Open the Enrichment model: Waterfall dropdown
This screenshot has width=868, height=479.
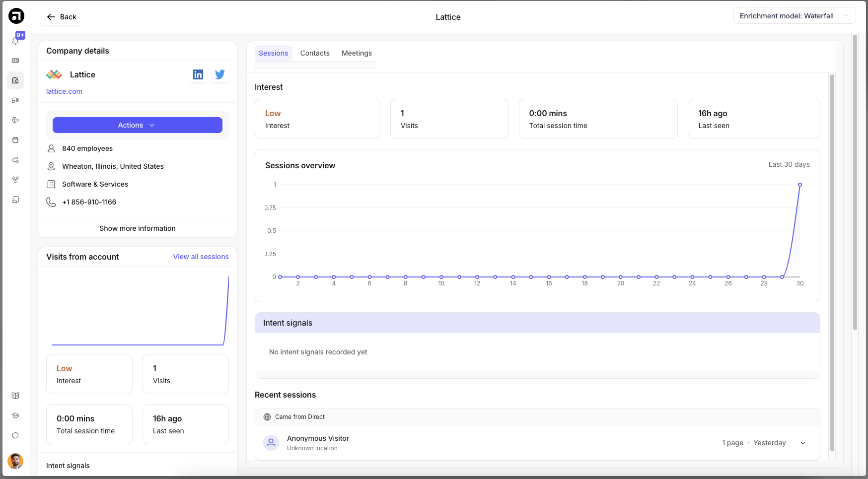[x=795, y=16]
